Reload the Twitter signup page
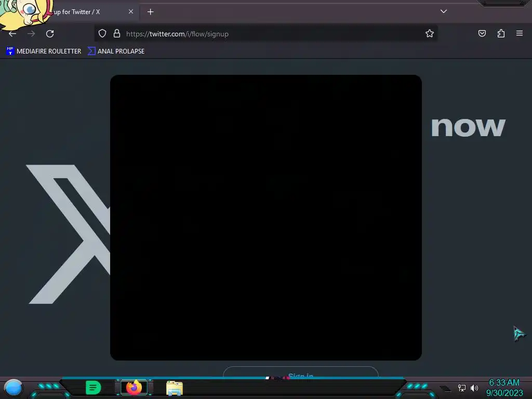The height and width of the screenshot is (399, 532). coord(50,34)
